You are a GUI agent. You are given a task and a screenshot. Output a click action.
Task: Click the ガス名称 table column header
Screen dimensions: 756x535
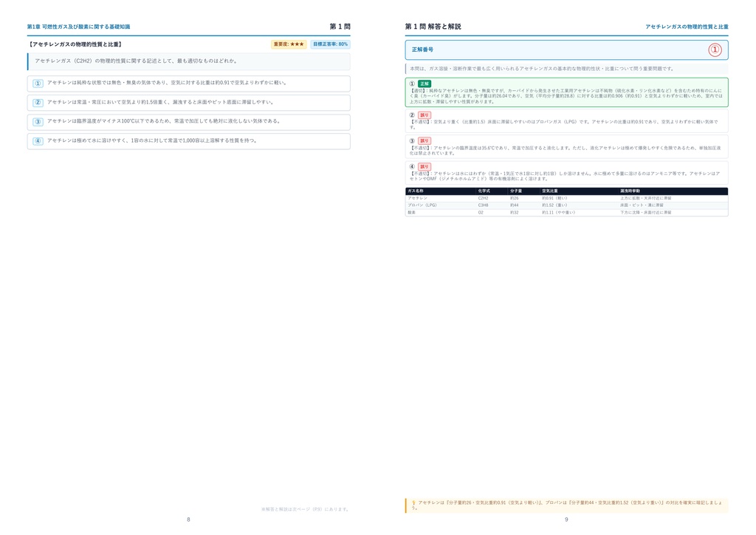click(416, 191)
